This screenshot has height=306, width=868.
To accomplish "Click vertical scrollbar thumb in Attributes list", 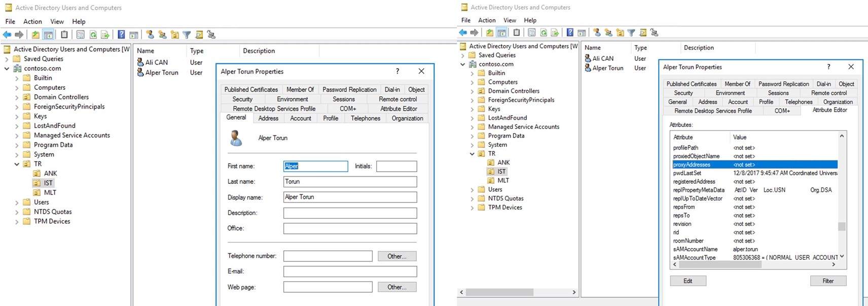I will (x=842, y=226).
